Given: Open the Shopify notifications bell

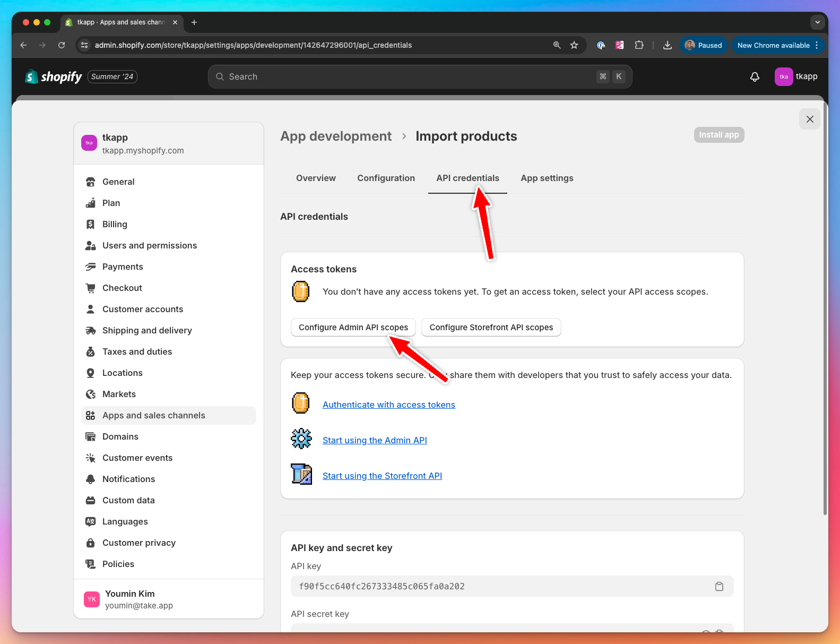Looking at the screenshot, I should coord(755,77).
